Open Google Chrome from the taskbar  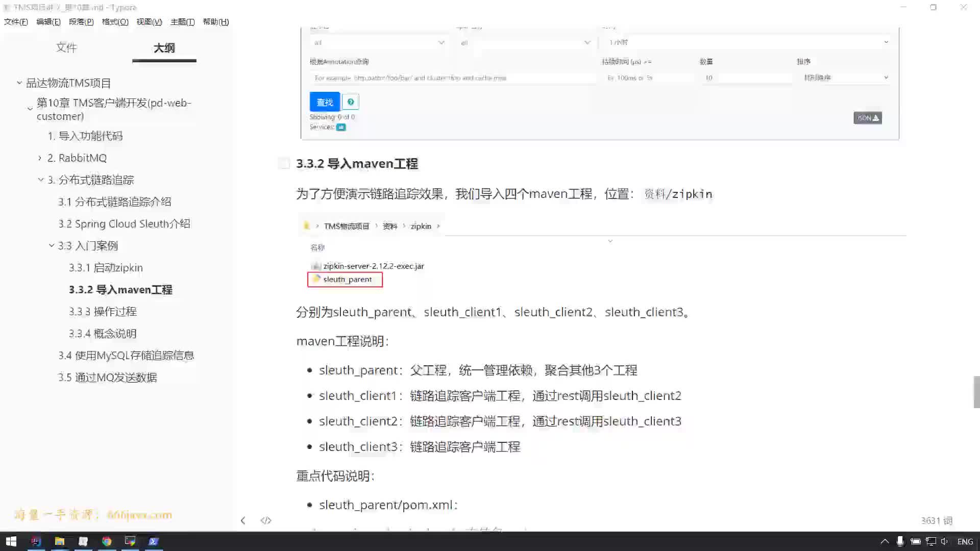pos(107,541)
